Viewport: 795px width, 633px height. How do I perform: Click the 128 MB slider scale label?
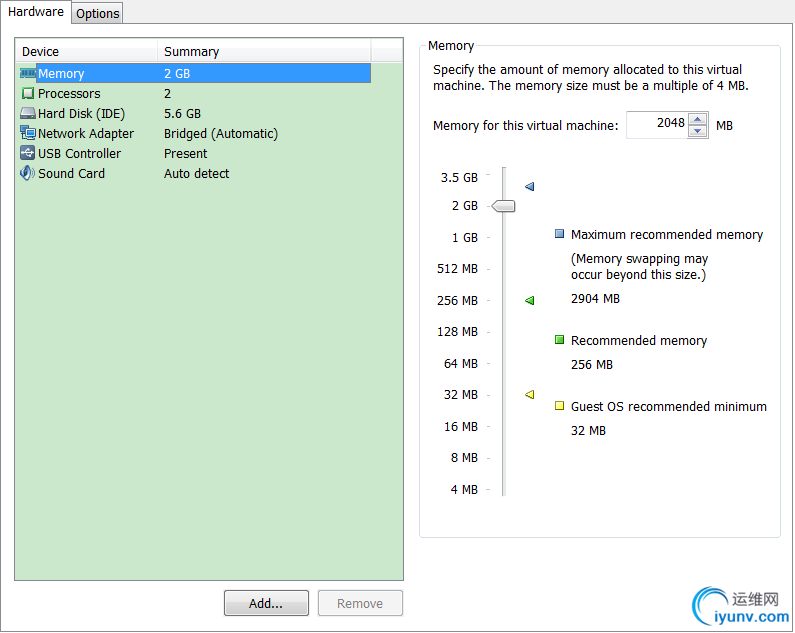click(x=457, y=331)
